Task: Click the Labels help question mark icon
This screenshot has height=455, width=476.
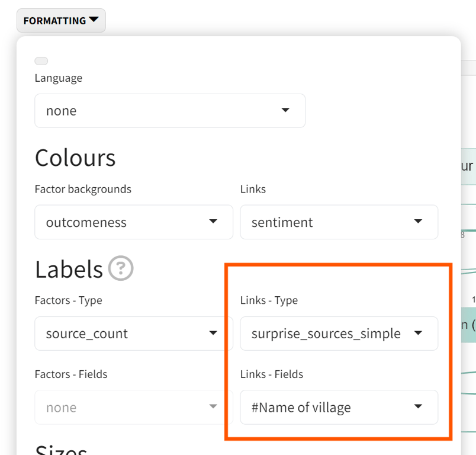Action: point(121,268)
